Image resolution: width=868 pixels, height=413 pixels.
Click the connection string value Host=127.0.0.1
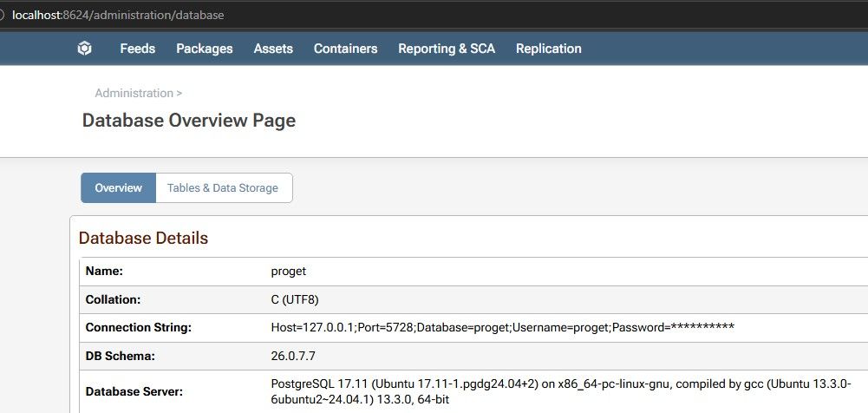tap(503, 327)
